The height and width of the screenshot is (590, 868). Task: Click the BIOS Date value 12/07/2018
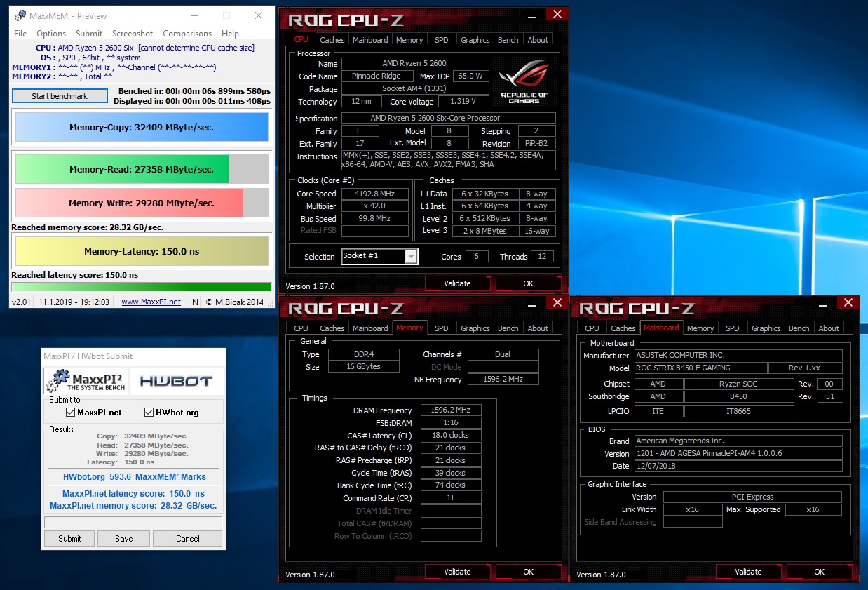tap(738, 466)
